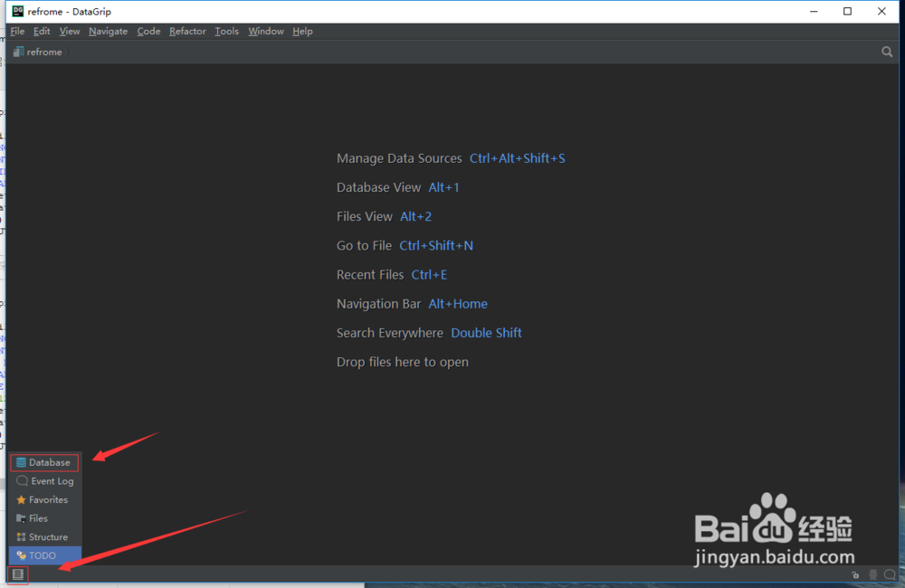905x588 pixels.
Task: Click the inspector hat icon in status bar
Action: tap(873, 574)
